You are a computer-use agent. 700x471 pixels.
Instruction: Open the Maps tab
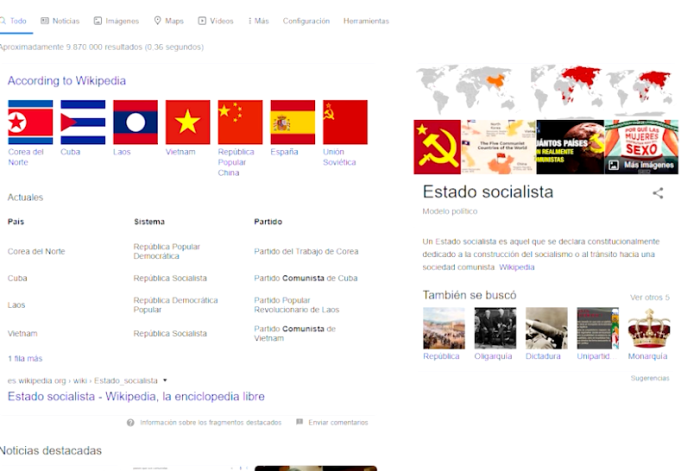tap(170, 20)
